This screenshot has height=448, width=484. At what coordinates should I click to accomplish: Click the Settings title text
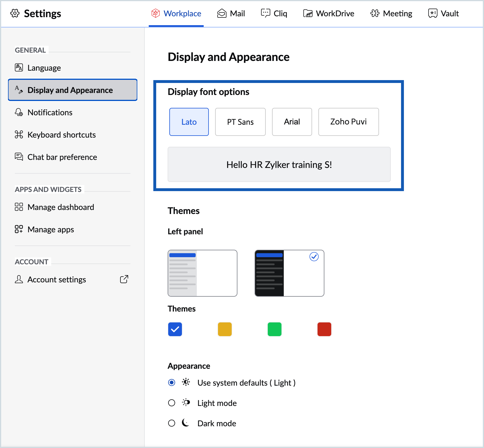click(42, 13)
